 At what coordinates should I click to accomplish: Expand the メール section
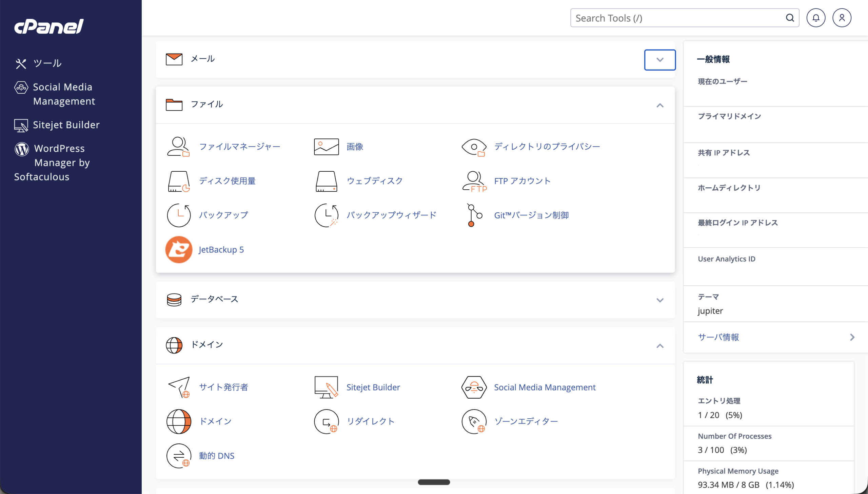click(x=659, y=60)
